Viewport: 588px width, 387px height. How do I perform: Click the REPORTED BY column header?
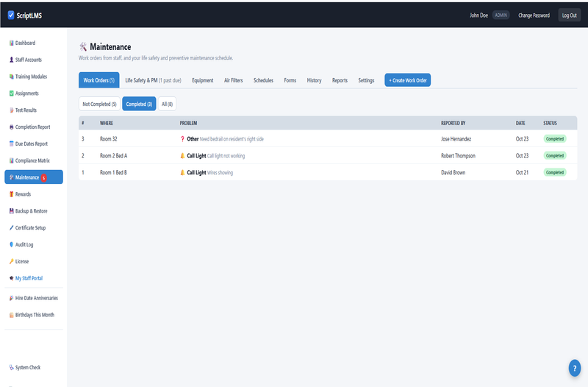pos(453,123)
